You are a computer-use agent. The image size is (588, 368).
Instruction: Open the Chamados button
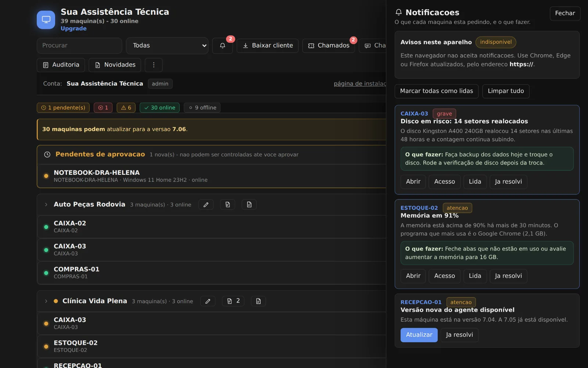(329, 46)
